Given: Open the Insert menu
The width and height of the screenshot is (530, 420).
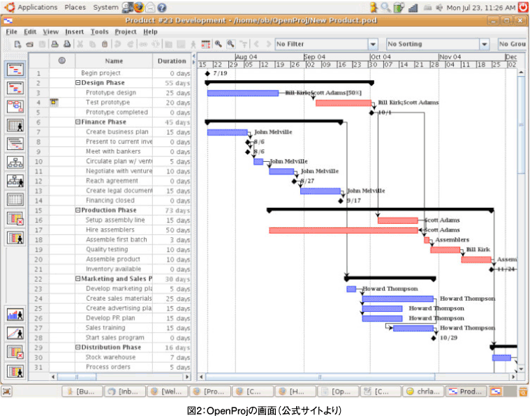Looking at the screenshot, I should (74, 31).
